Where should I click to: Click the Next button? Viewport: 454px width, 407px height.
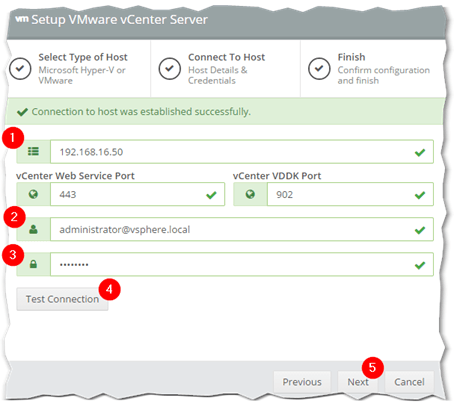pyautogui.click(x=358, y=382)
